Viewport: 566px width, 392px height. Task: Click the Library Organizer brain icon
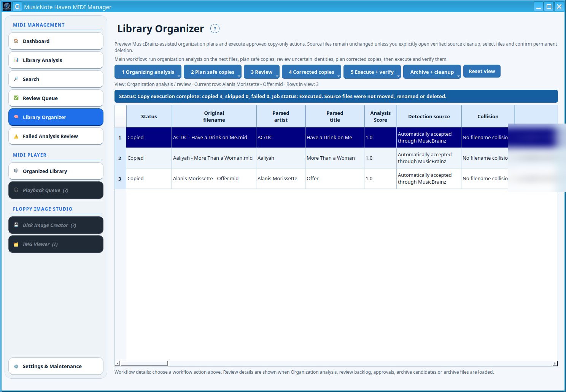(16, 117)
